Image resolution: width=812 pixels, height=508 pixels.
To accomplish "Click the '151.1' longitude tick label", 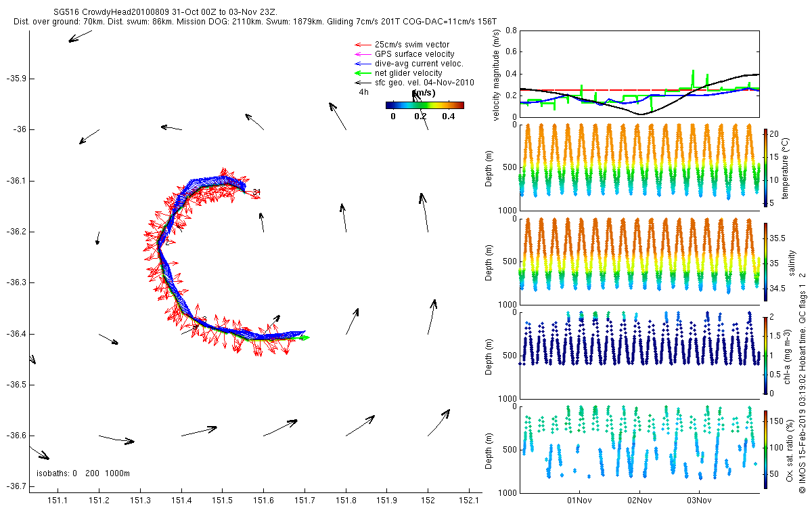I will pyautogui.click(x=58, y=501).
